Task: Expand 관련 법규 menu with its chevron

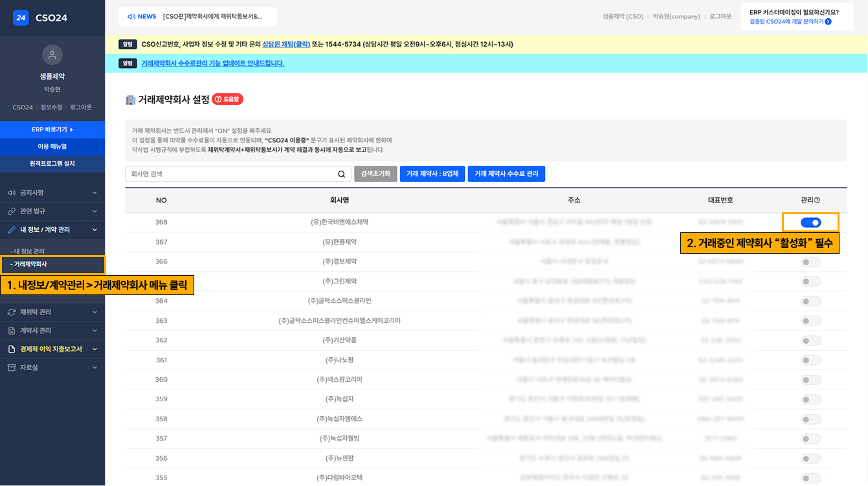Action: click(x=95, y=211)
